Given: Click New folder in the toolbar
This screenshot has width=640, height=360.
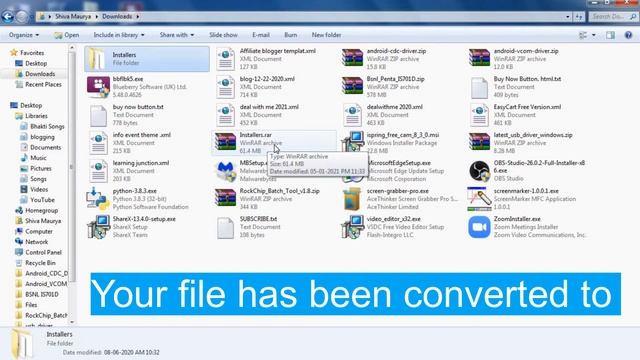Looking at the screenshot, I should [x=326, y=35].
